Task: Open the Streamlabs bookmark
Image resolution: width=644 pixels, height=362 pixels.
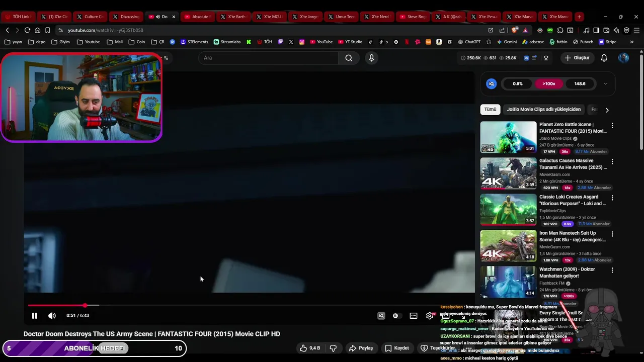Action: [x=227, y=42]
